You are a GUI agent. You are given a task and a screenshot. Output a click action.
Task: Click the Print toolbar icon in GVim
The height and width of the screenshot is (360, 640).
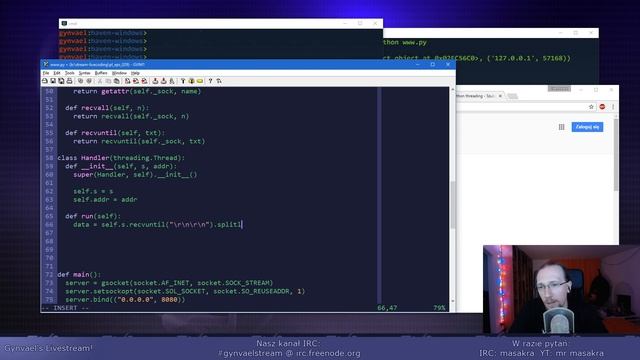point(69,81)
